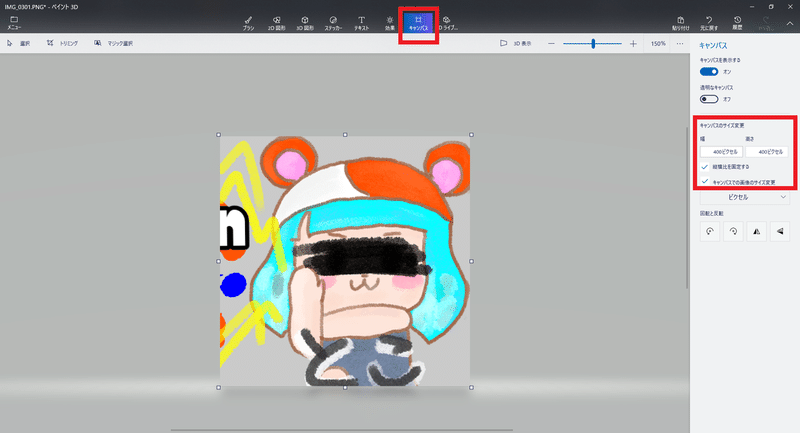800x433 pixels.
Task: Select the テキスト text tool
Action: click(x=361, y=23)
